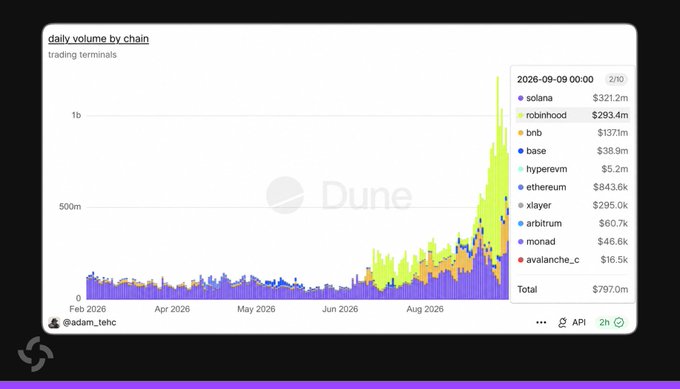Click the API plug icon
This screenshot has width=680, height=389.
[x=562, y=322]
